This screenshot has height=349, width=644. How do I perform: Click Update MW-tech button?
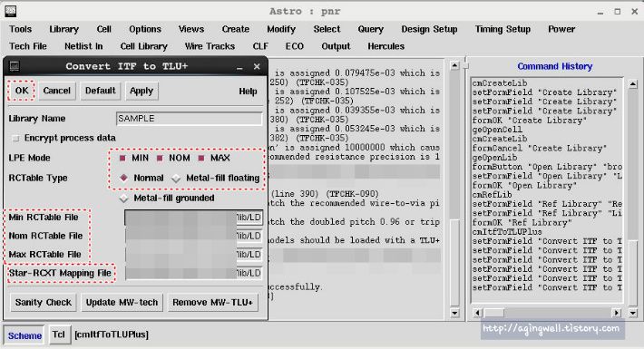click(122, 303)
